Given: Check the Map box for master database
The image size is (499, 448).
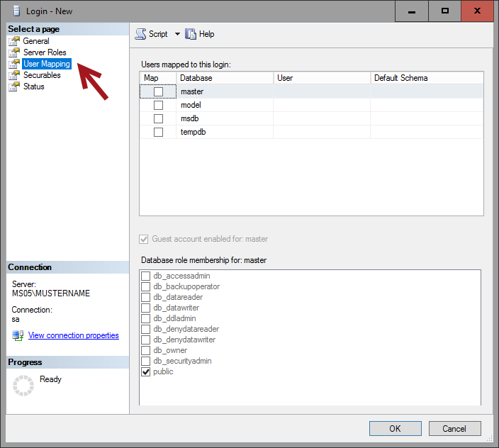Looking at the screenshot, I should pos(158,91).
